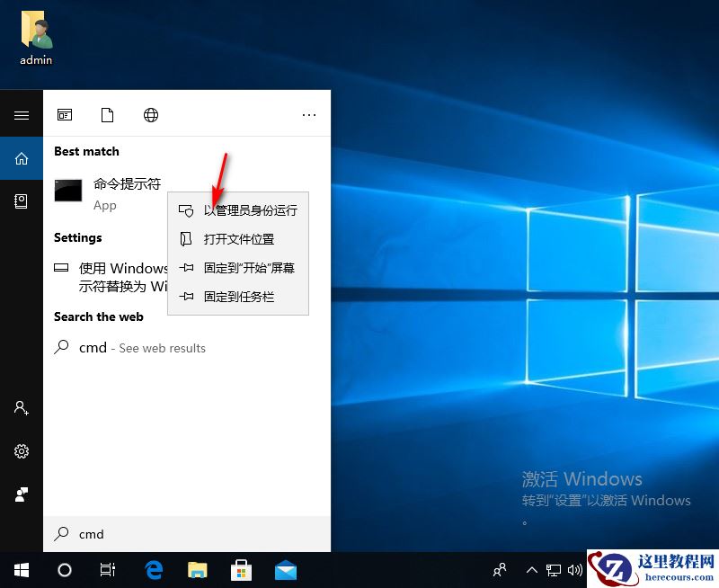Select the Apps search filter icon

coord(65,115)
